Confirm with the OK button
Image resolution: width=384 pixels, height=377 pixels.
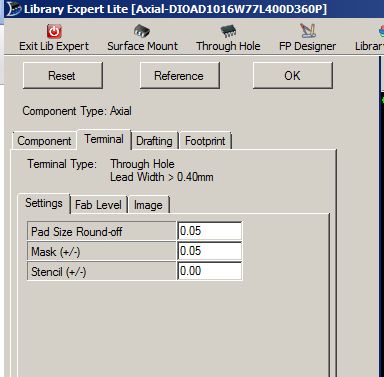click(x=293, y=76)
